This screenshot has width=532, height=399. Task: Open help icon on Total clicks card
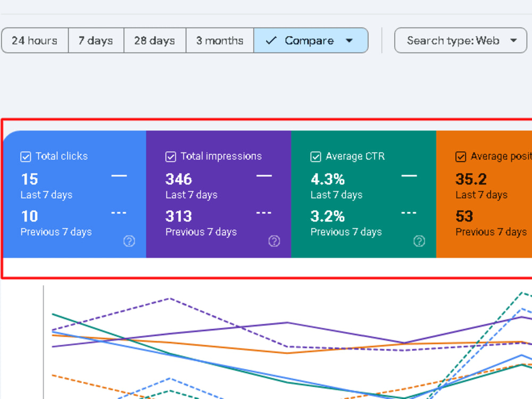(129, 241)
